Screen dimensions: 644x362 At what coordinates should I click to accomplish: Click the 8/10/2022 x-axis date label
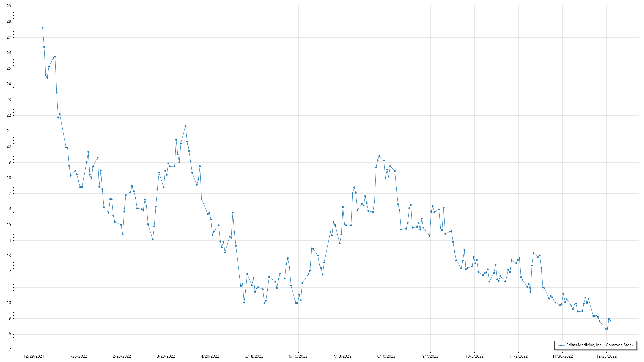[x=386, y=356]
